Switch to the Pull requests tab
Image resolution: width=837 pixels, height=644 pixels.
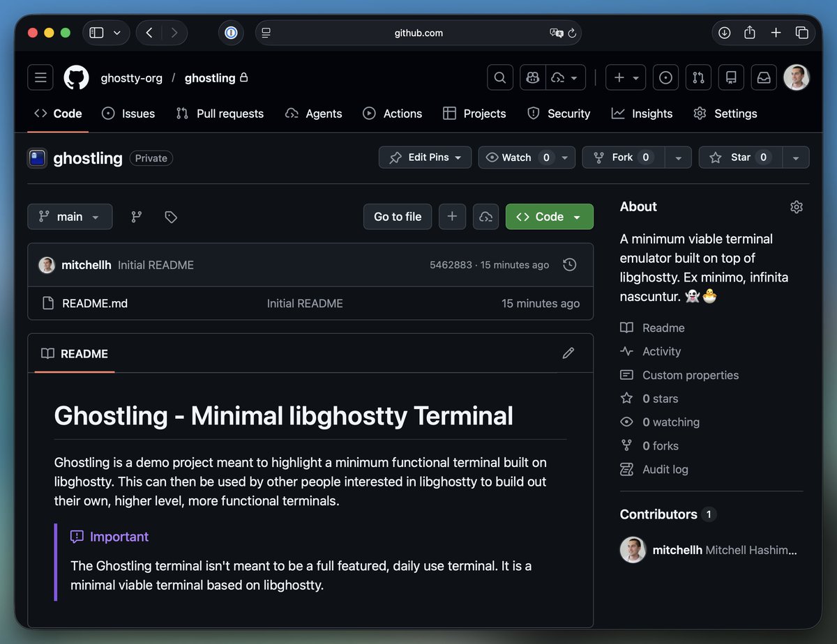220,114
